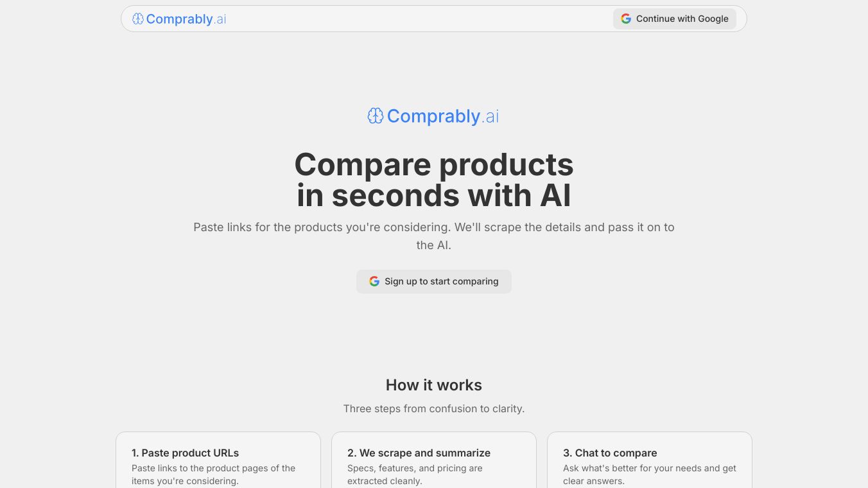
Task: Click the "Paste links to the product pages" description
Action: point(213,475)
